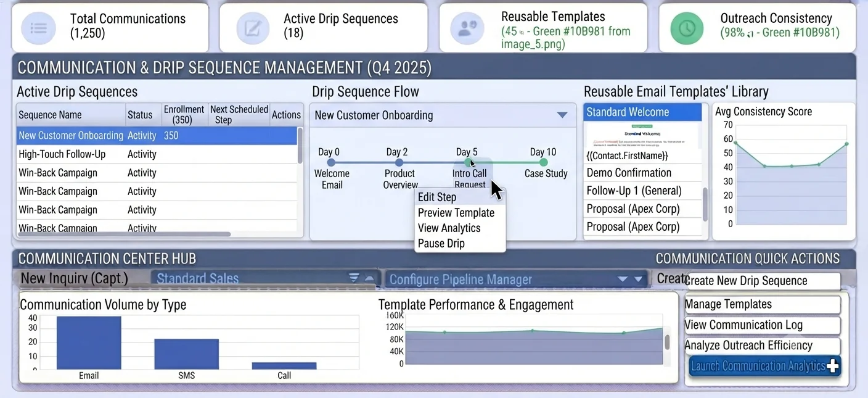Viewport: 868px width, 398px height.
Task: Select the Day 5 Intro Call Request node
Action: tap(469, 163)
